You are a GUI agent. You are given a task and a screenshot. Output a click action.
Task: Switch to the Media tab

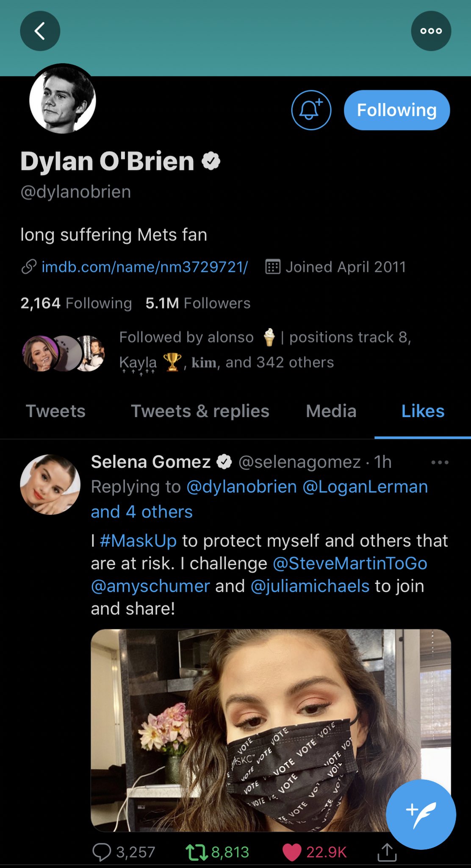331,411
